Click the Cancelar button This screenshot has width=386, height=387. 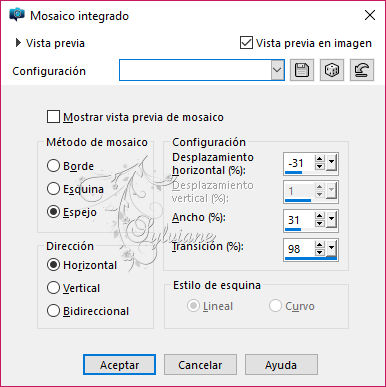200,365
